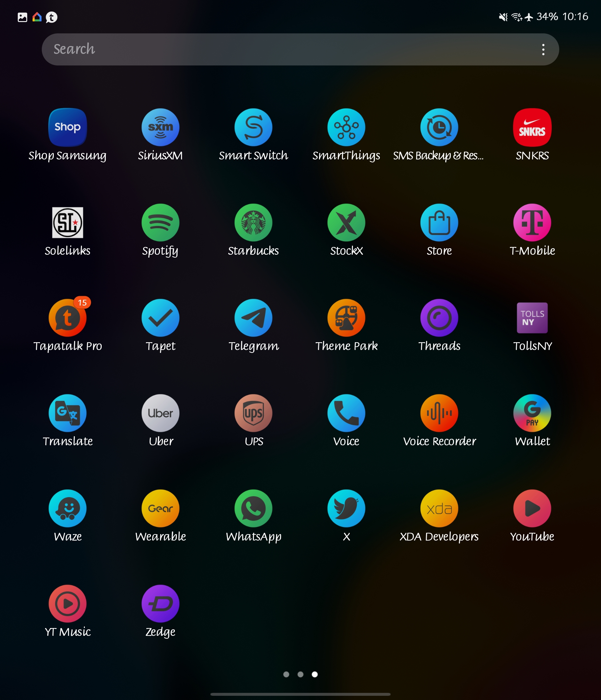Open the Threads app

pos(439,318)
